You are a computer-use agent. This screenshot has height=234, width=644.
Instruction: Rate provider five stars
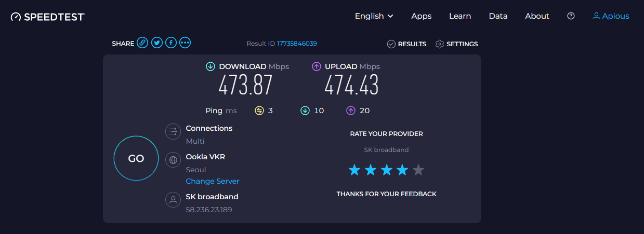coord(418,170)
